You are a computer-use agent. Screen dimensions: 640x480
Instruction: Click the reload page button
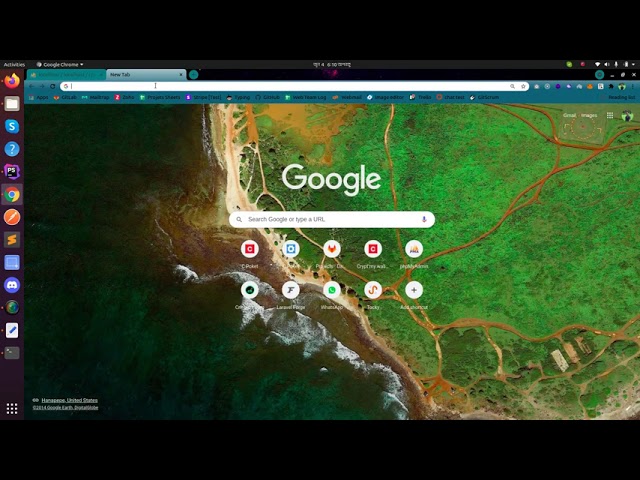click(53, 86)
